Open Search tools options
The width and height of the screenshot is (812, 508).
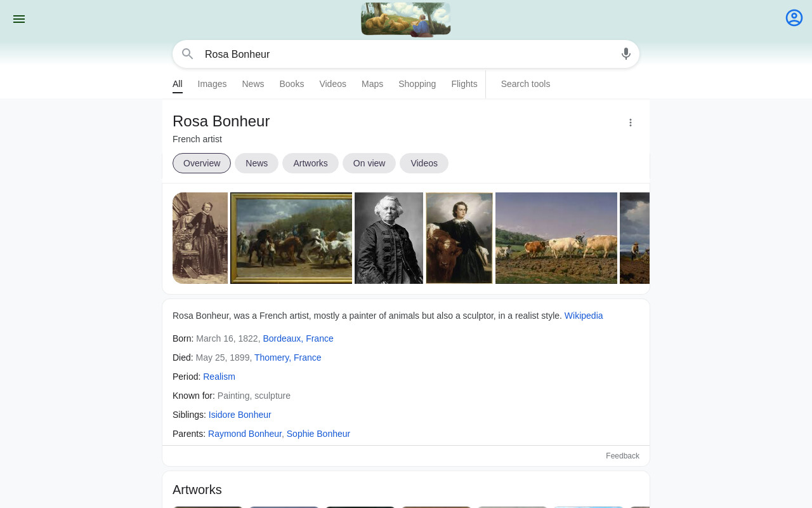coord(526,84)
